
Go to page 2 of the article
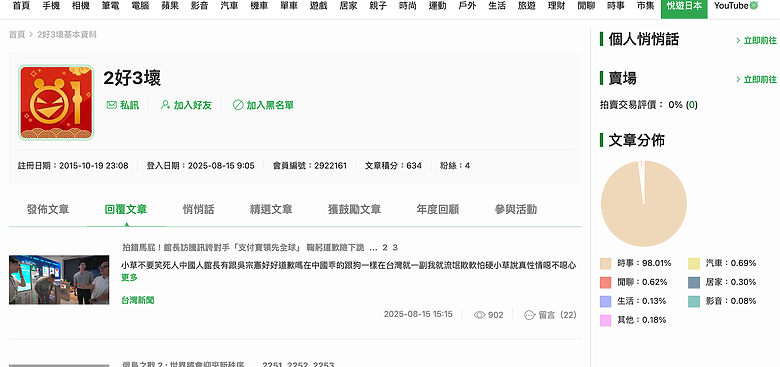[385, 248]
